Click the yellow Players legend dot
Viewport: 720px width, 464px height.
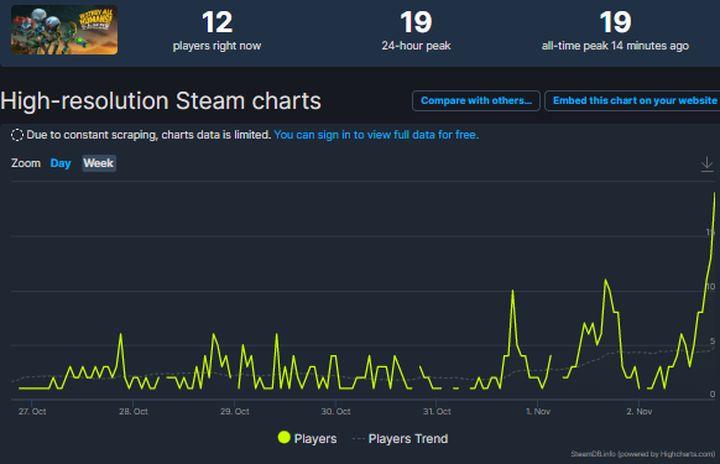point(284,438)
